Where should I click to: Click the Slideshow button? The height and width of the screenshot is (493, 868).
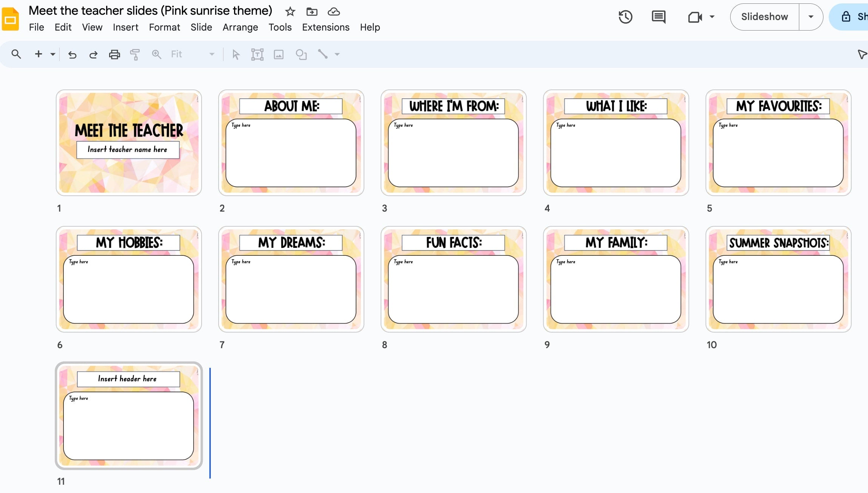point(765,16)
